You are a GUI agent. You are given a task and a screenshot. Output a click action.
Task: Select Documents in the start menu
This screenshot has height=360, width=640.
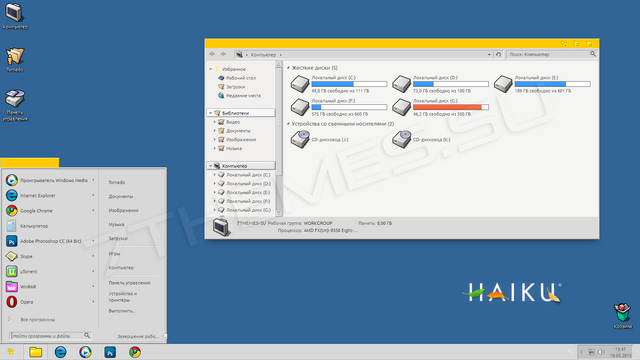[121, 196]
